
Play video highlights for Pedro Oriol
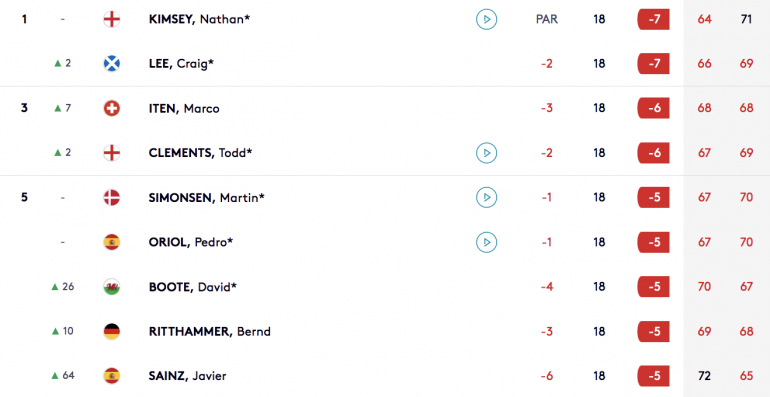pyautogui.click(x=486, y=242)
